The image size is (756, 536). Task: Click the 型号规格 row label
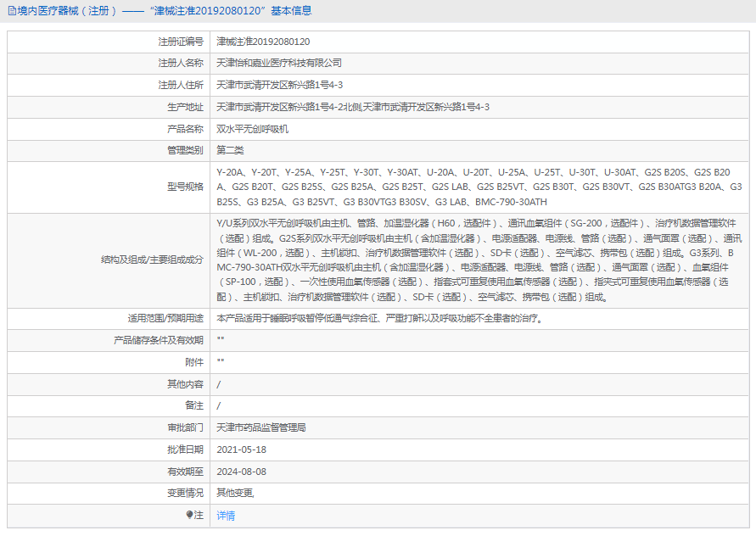pos(185,187)
